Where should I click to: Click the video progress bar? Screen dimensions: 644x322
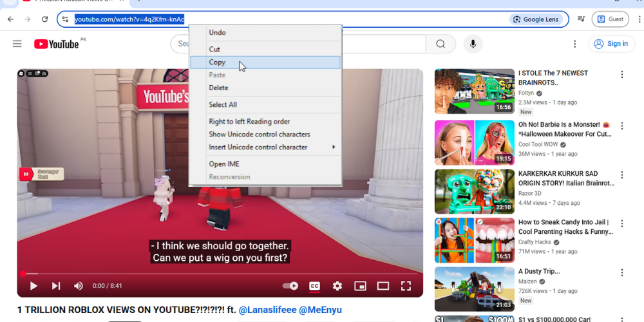coord(220,274)
